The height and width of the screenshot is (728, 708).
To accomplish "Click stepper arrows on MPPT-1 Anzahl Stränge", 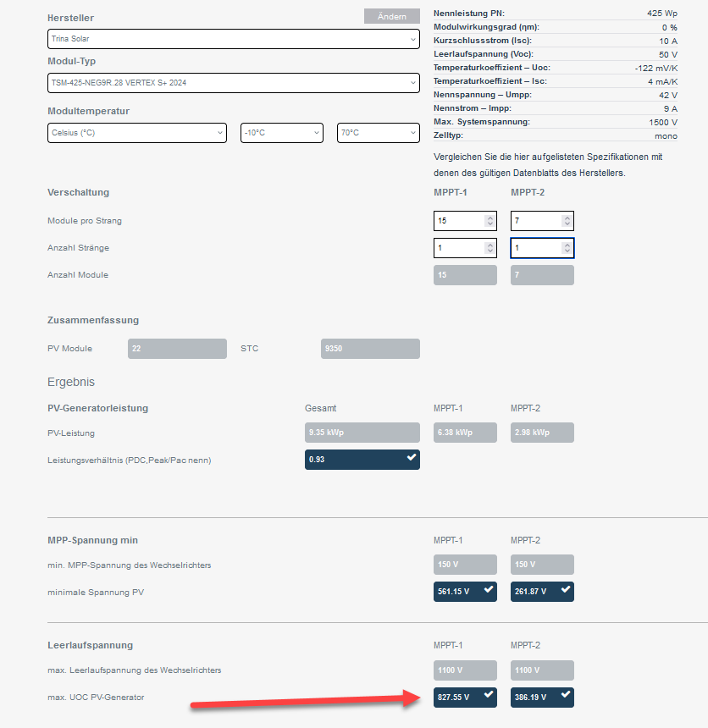I will click(x=490, y=248).
